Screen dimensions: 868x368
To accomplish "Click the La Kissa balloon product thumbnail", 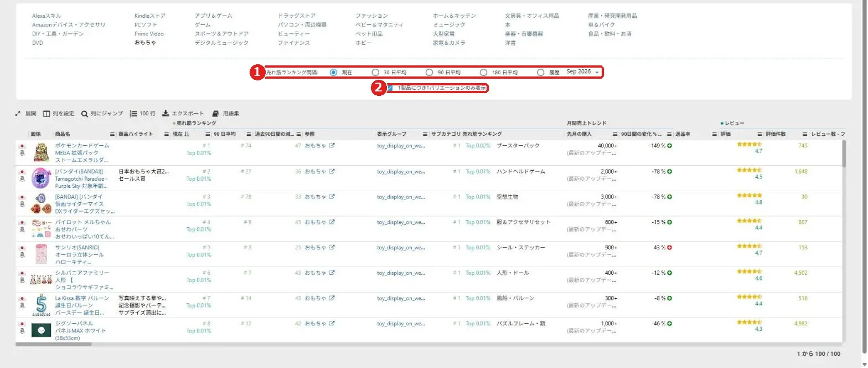I will pos(41,305).
